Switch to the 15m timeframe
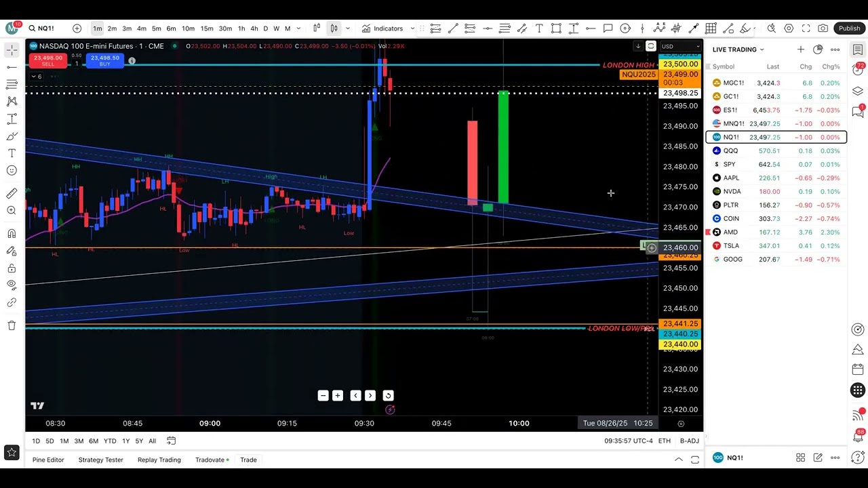 (207, 28)
